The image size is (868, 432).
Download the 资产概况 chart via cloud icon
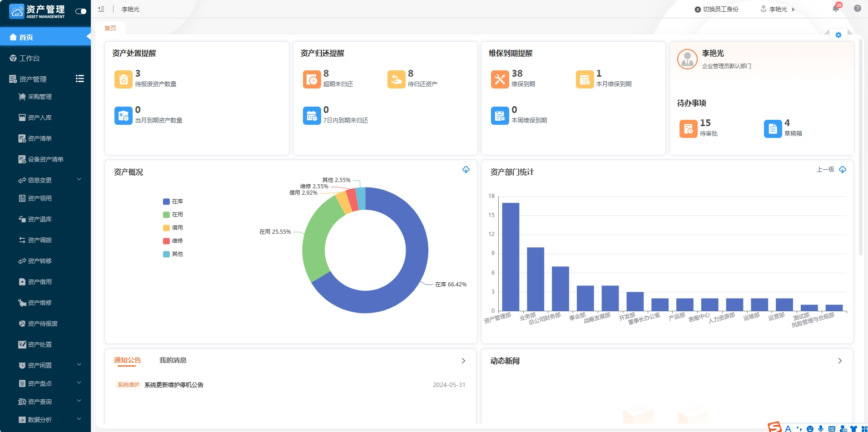pyautogui.click(x=466, y=170)
